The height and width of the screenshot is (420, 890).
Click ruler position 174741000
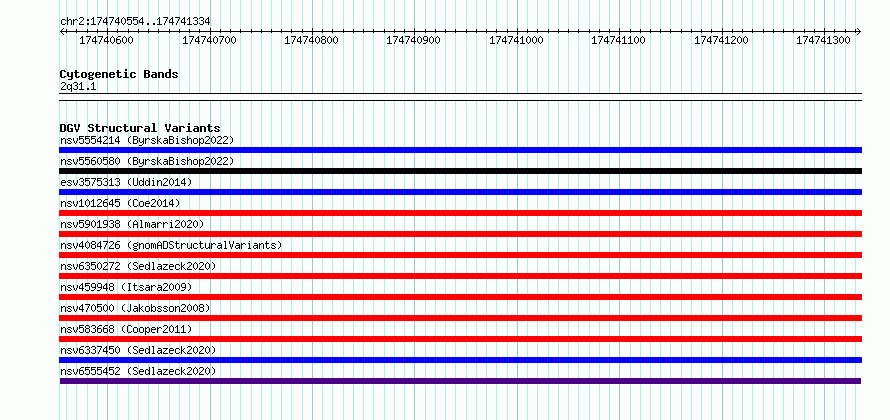(x=516, y=40)
